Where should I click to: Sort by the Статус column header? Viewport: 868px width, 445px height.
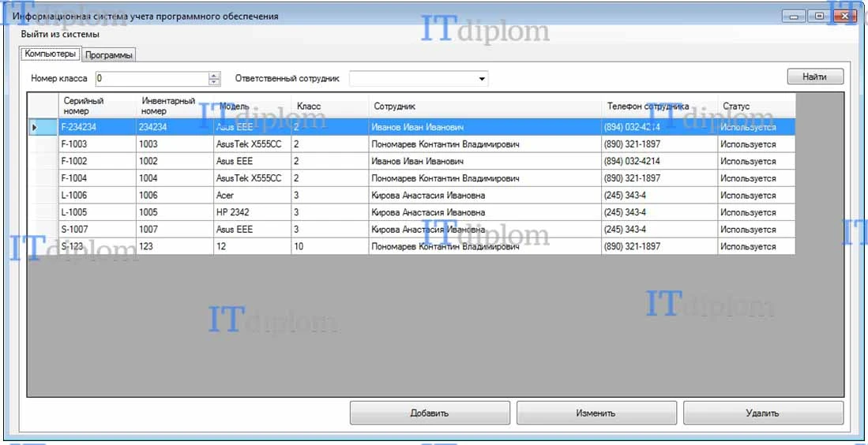pyautogui.click(x=756, y=106)
